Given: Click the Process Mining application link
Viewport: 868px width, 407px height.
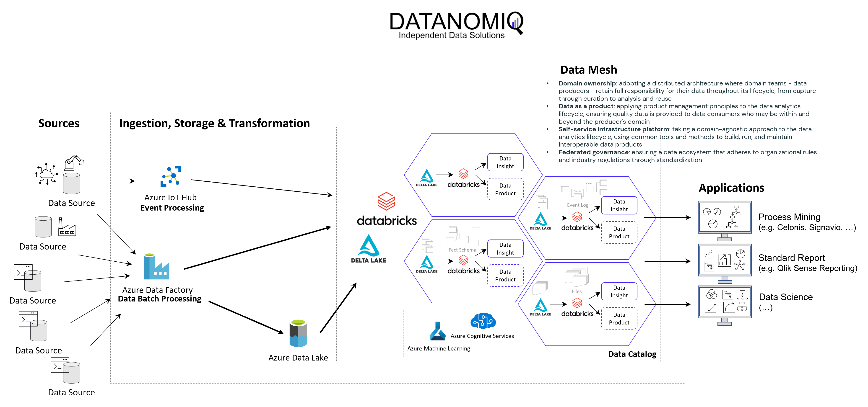Looking at the screenshot, I should coord(786,216).
